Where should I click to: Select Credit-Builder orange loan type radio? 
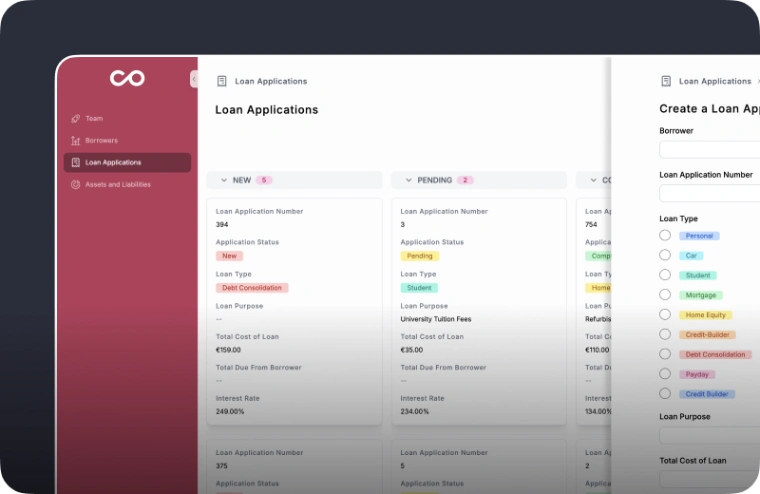(665, 335)
